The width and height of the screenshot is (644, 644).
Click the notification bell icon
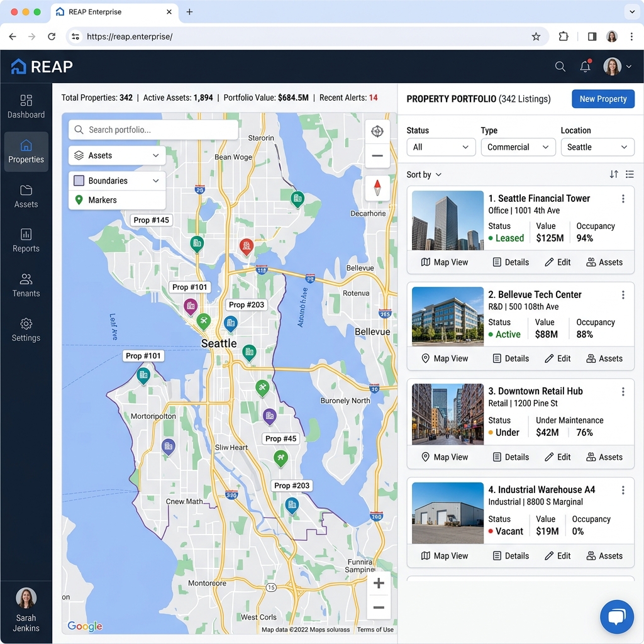[x=586, y=66]
